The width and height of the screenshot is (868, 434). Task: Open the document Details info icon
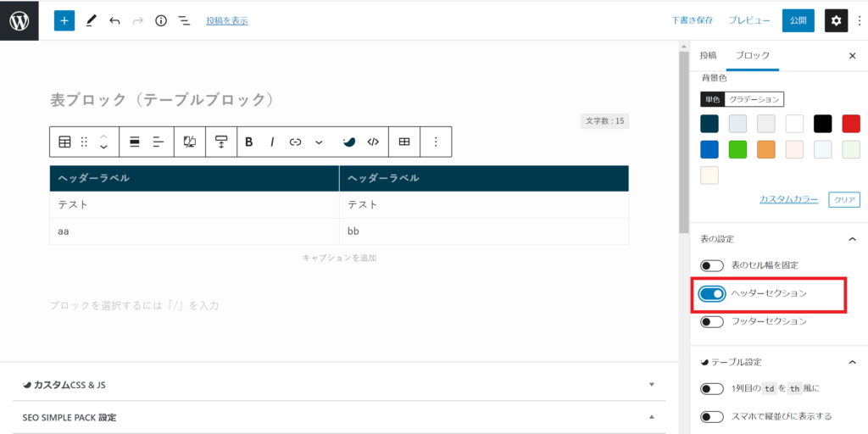[161, 21]
